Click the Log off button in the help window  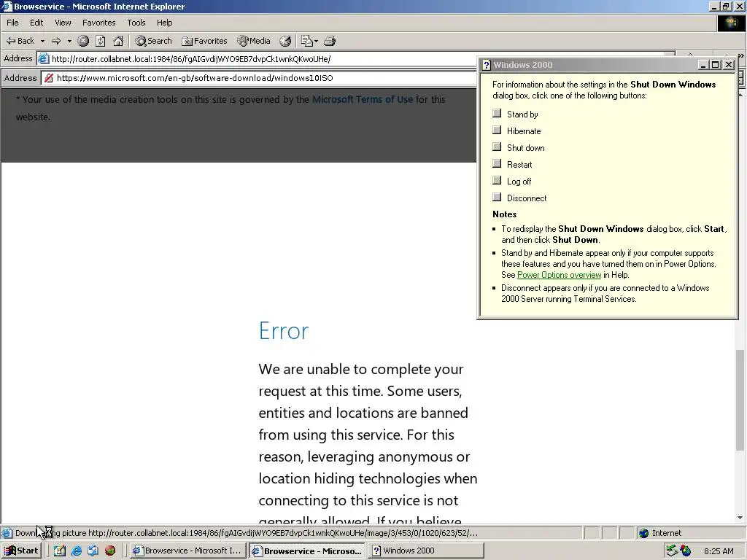[x=497, y=180]
